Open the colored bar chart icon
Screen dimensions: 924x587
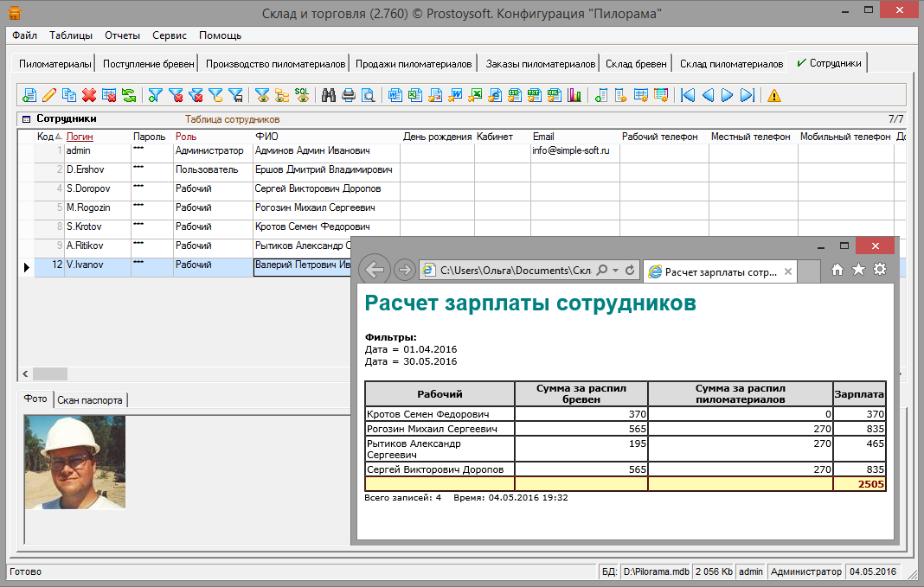tap(574, 95)
